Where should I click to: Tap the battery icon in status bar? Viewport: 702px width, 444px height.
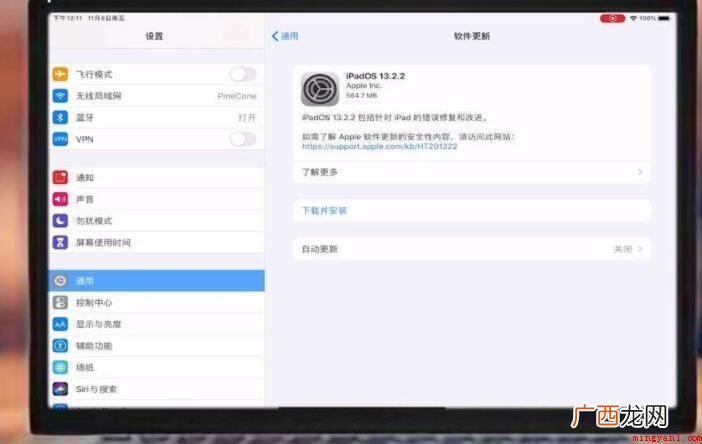tap(664, 18)
